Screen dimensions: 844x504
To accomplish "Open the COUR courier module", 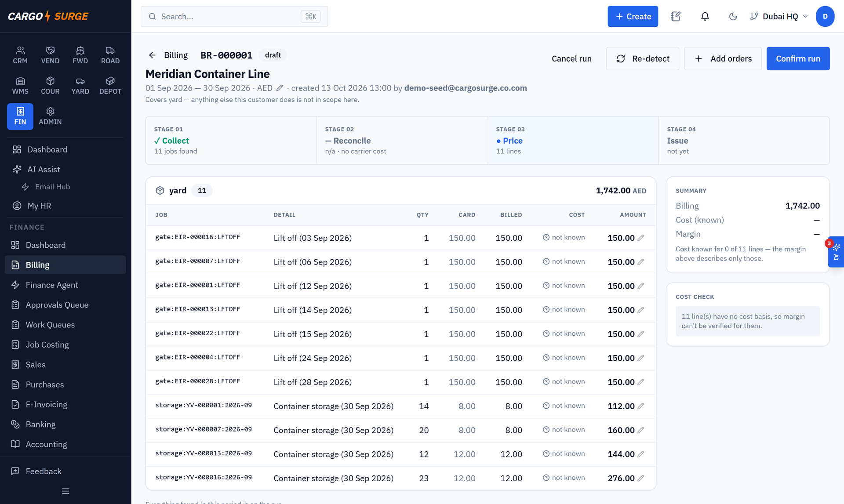I will [x=50, y=86].
